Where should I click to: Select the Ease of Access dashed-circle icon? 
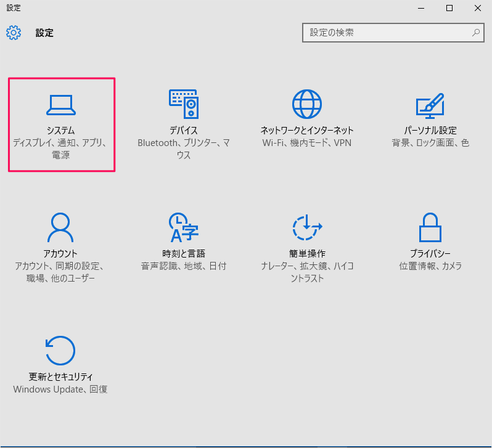pyautogui.click(x=307, y=228)
